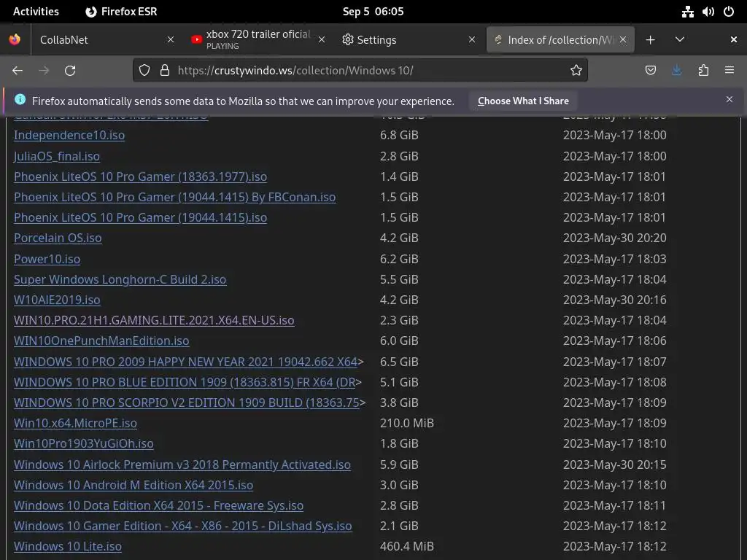Close the xbox 720 trailer tab

click(322, 39)
